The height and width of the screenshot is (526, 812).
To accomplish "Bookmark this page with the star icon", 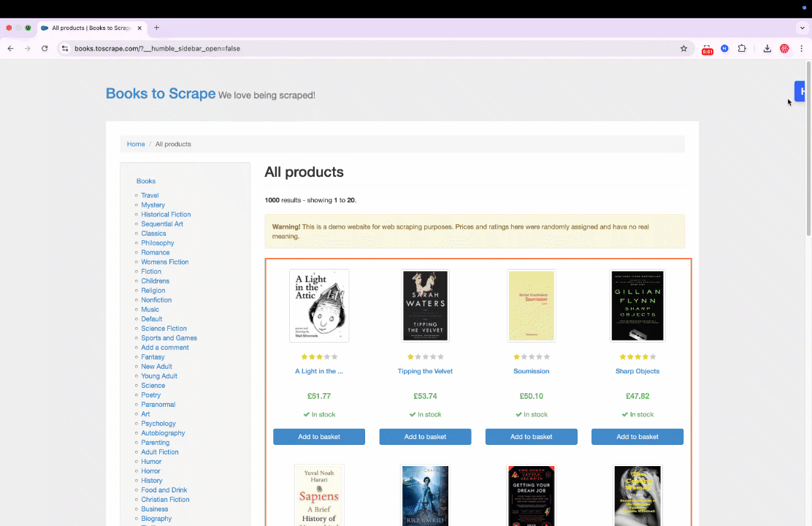I will pyautogui.click(x=683, y=48).
